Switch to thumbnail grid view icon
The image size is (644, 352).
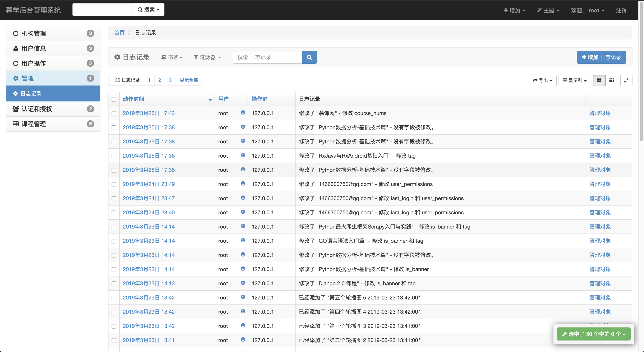coord(599,80)
